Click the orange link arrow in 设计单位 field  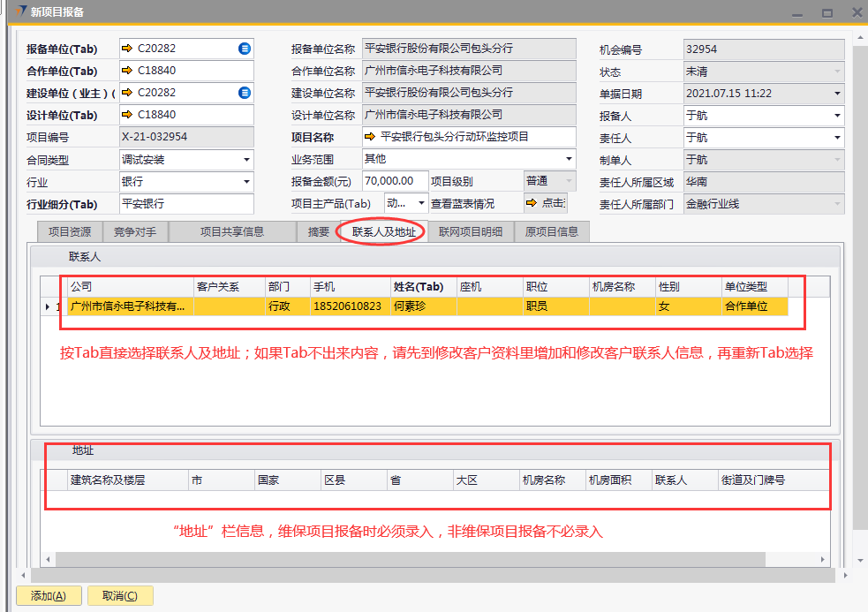pos(126,115)
